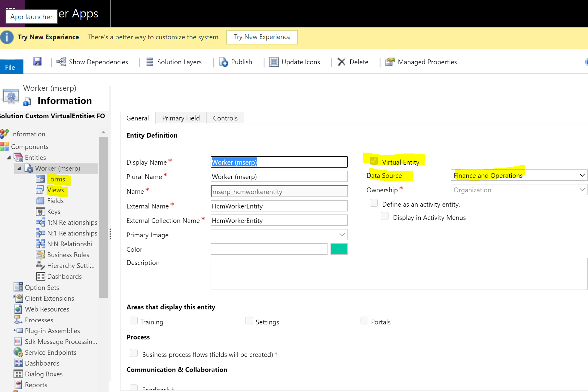The width and height of the screenshot is (588, 392).
Task: Enable the Training area checkbox
Action: pos(134,321)
